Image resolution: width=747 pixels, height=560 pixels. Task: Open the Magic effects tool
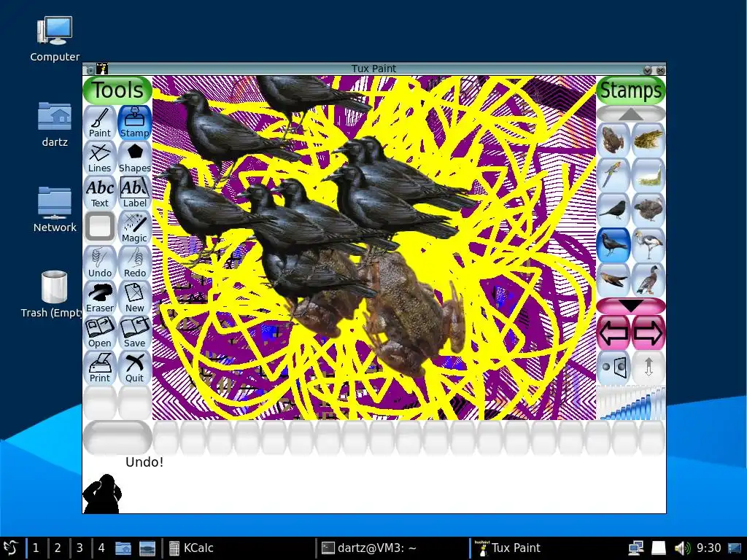(135, 227)
